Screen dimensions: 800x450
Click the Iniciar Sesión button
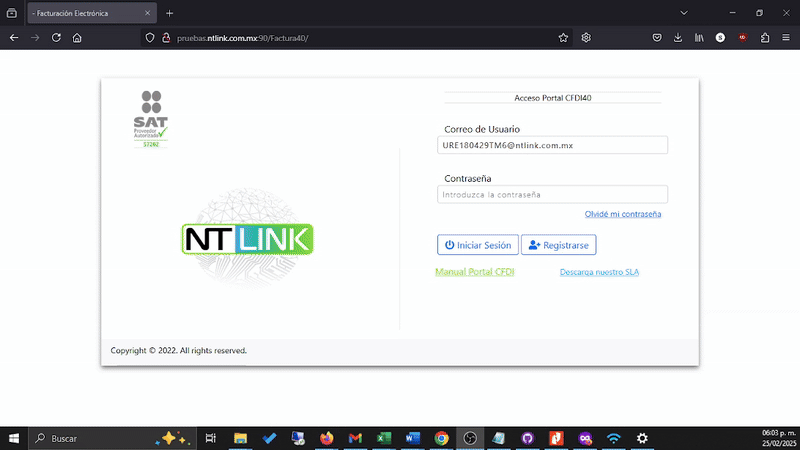[x=478, y=245]
